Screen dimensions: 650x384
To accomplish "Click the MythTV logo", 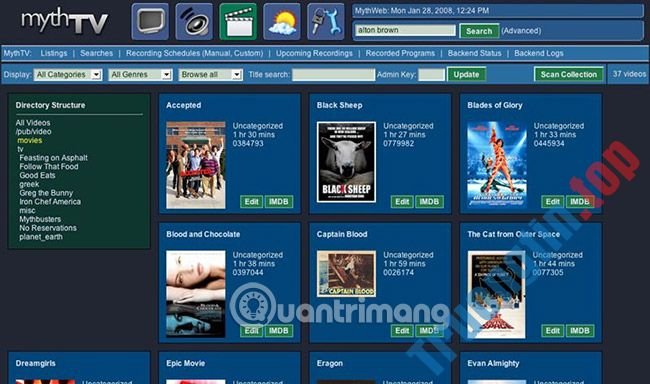I will tap(65, 21).
